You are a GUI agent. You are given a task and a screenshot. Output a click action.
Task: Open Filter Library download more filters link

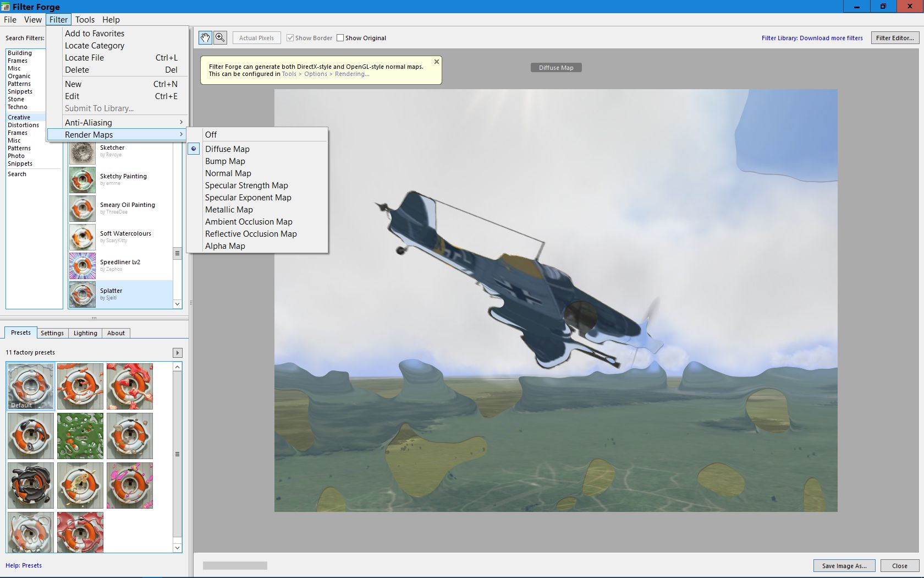coord(812,38)
